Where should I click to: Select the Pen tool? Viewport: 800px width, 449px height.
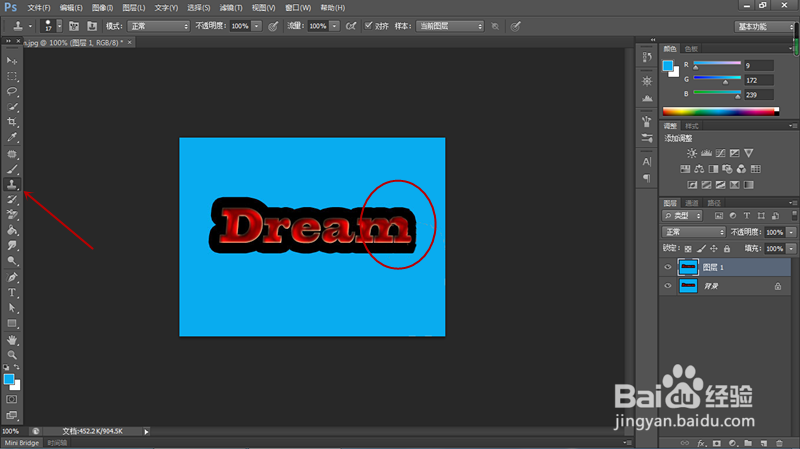coord(12,278)
